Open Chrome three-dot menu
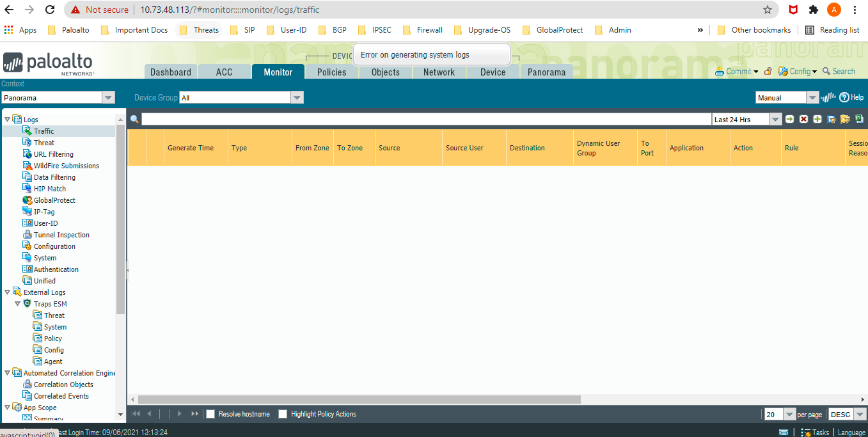The height and width of the screenshot is (437, 868). (x=855, y=10)
